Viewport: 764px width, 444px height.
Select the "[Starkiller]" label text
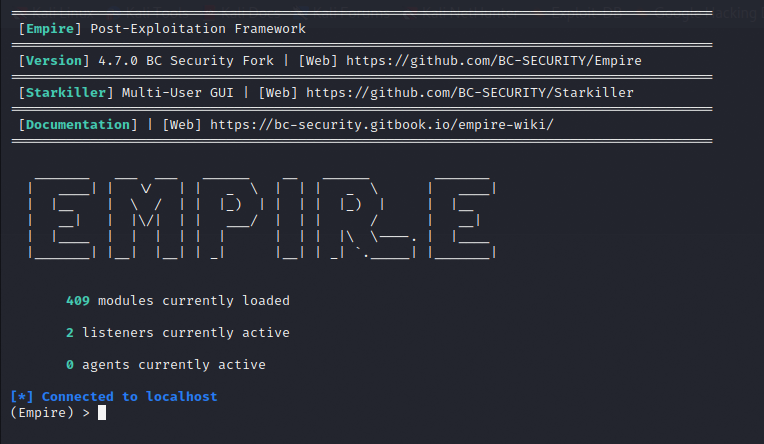click(x=66, y=93)
